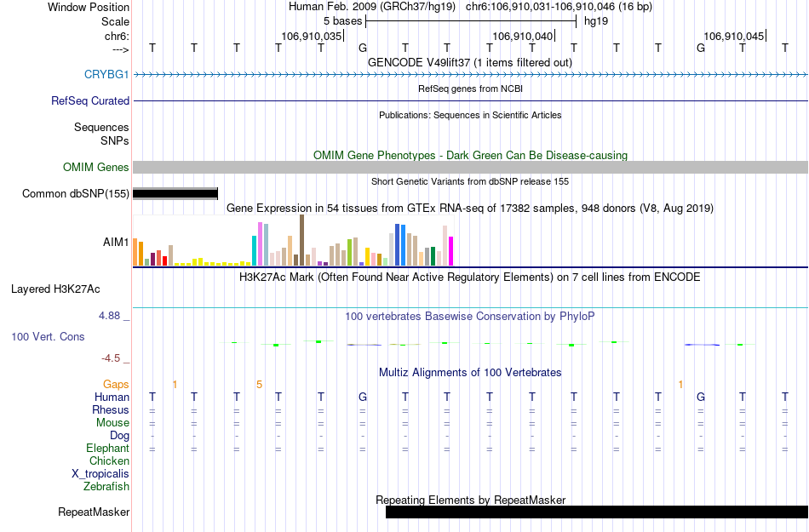This screenshot has height=532, width=809.
Task: Select the X_tropicalis species label
Action: point(100,473)
